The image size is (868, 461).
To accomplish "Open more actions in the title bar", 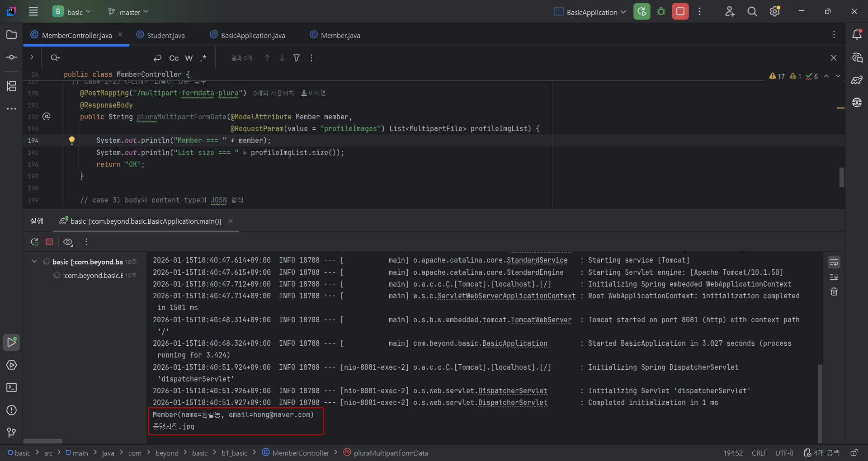I will tap(699, 12).
